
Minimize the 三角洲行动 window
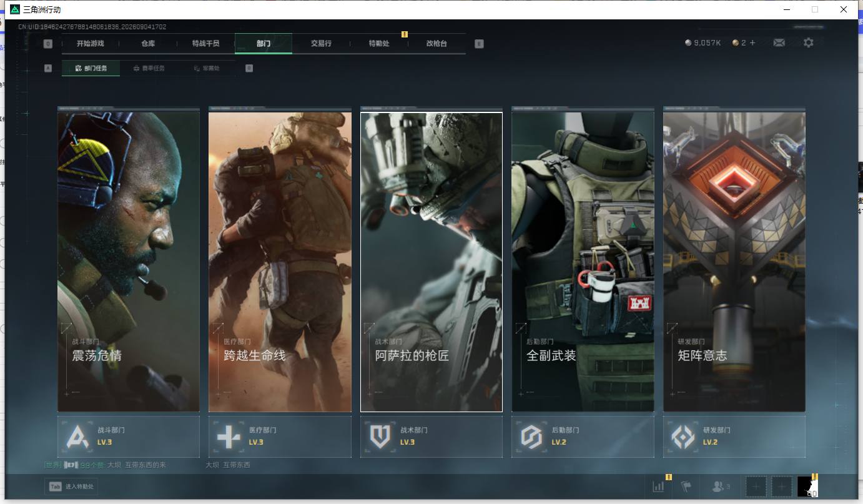787,9
